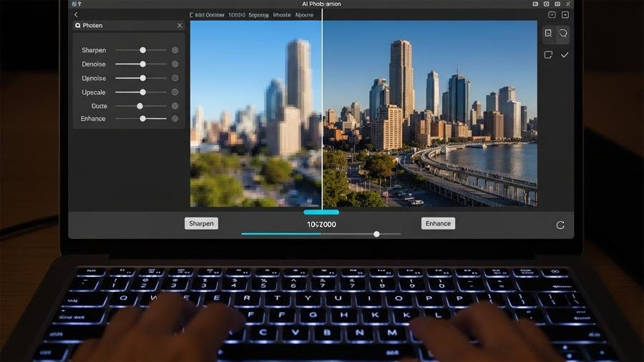Click the magnifier icon in the Photen search box
The image size is (644, 362).
pyautogui.click(x=77, y=26)
